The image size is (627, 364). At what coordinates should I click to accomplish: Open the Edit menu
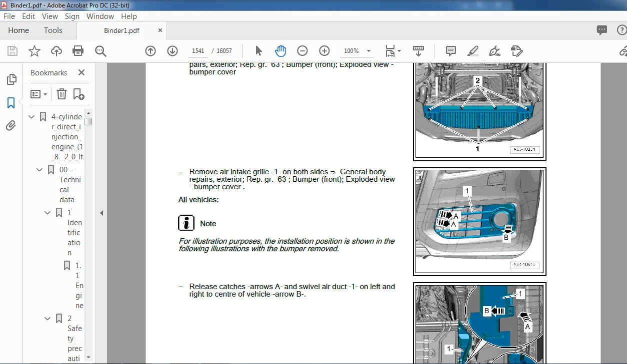click(x=28, y=16)
